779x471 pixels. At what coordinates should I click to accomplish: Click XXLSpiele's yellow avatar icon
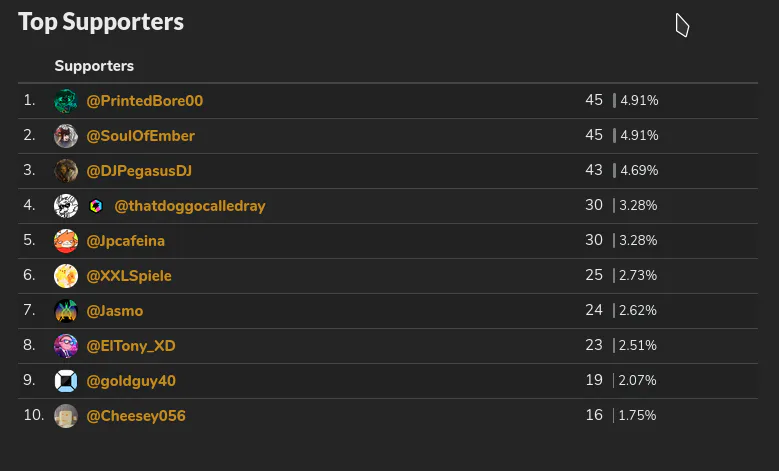click(x=66, y=276)
